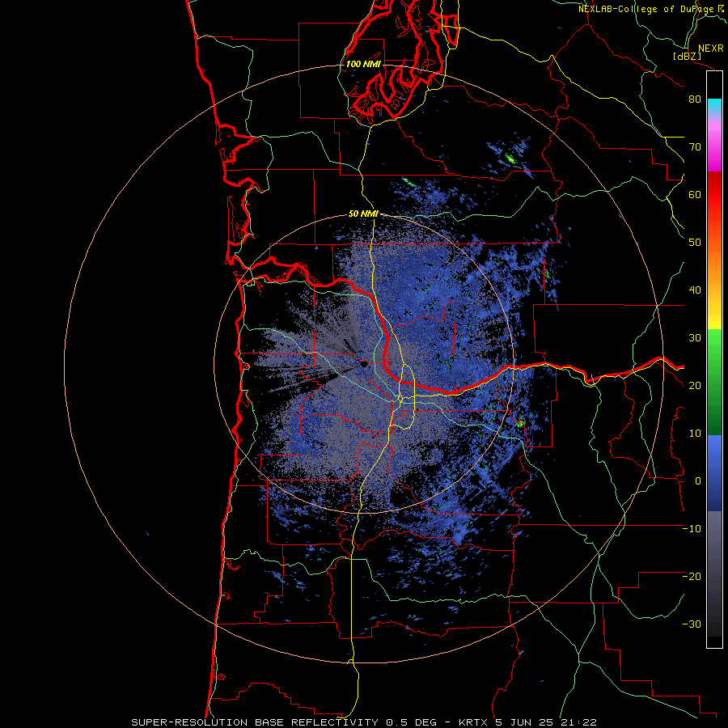The height and width of the screenshot is (728, 728).
Task: Click the red band of the color bar
Action: coord(714,195)
